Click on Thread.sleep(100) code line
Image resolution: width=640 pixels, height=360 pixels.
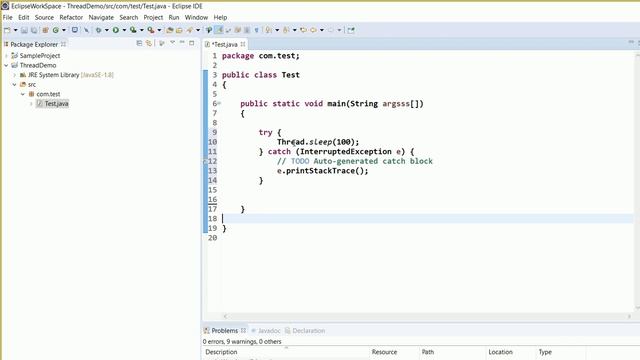(318, 142)
